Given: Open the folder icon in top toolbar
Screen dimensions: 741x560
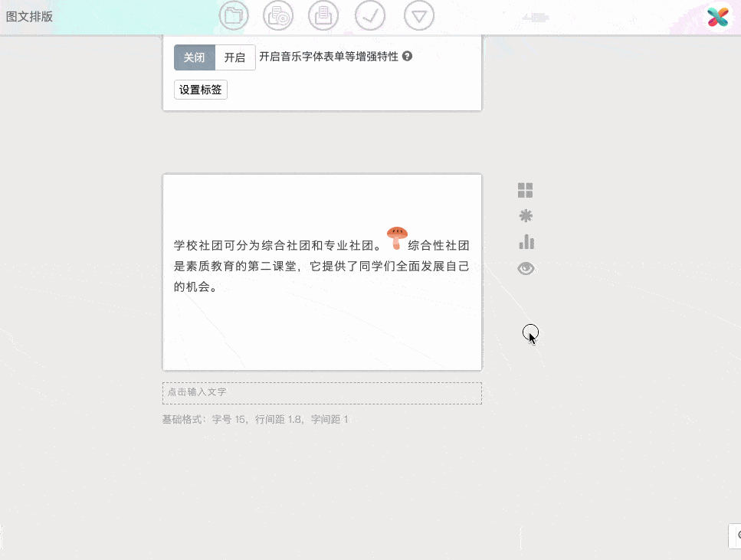Looking at the screenshot, I should 234,15.
